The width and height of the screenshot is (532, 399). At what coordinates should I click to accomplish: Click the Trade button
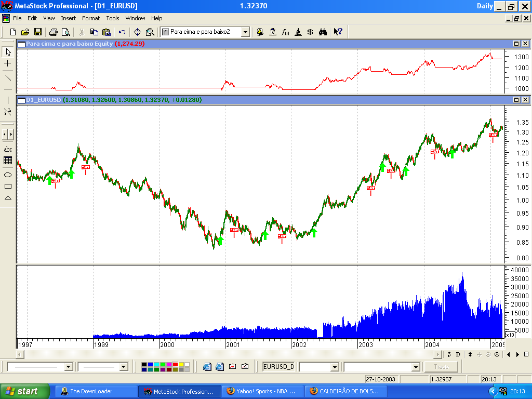coord(441,366)
